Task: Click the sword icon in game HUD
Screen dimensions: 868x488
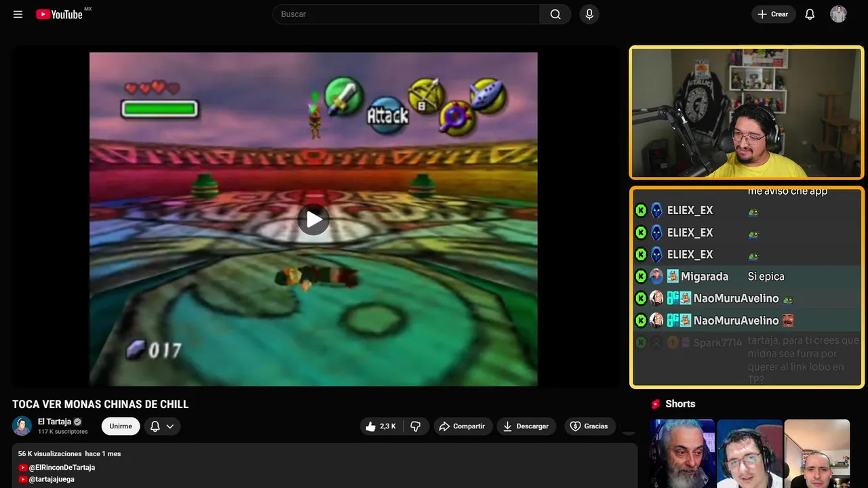Action: point(344,96)
